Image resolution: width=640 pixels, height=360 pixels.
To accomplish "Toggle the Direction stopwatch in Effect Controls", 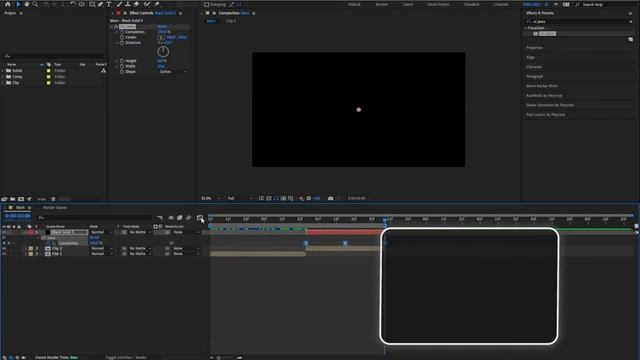I will coord(122,42).
